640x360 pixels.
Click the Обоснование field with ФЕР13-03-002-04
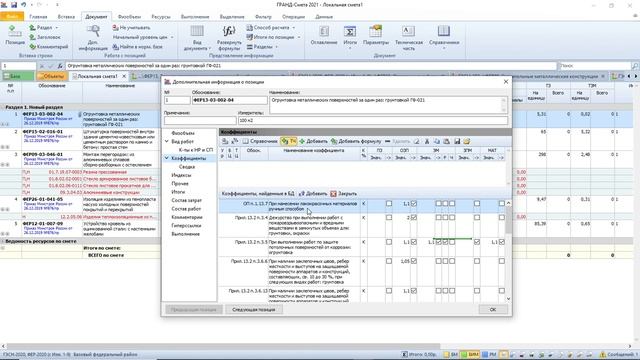tap(230, 100)
